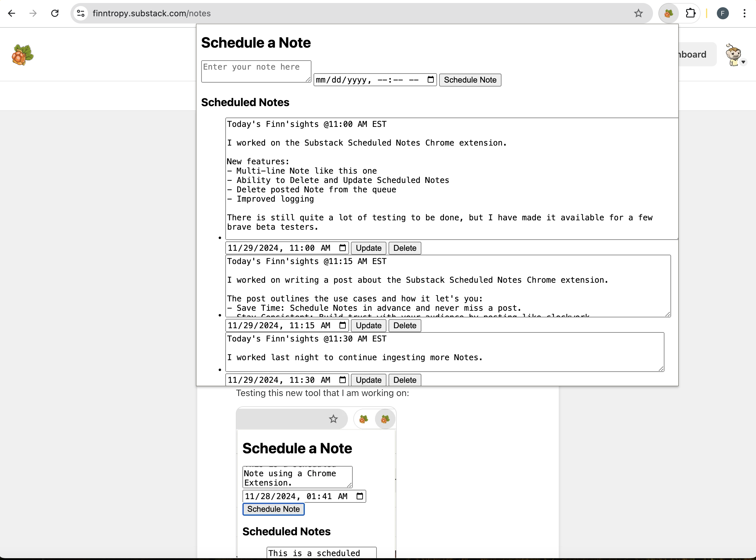This screenshot has width=756, height=560.
Task: Expand the account avatar dropdown on the page
Action: click(744, 62)
